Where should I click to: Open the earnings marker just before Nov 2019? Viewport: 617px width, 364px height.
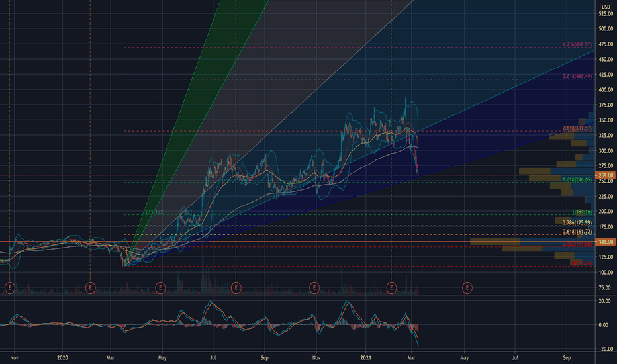click(9, 288)
